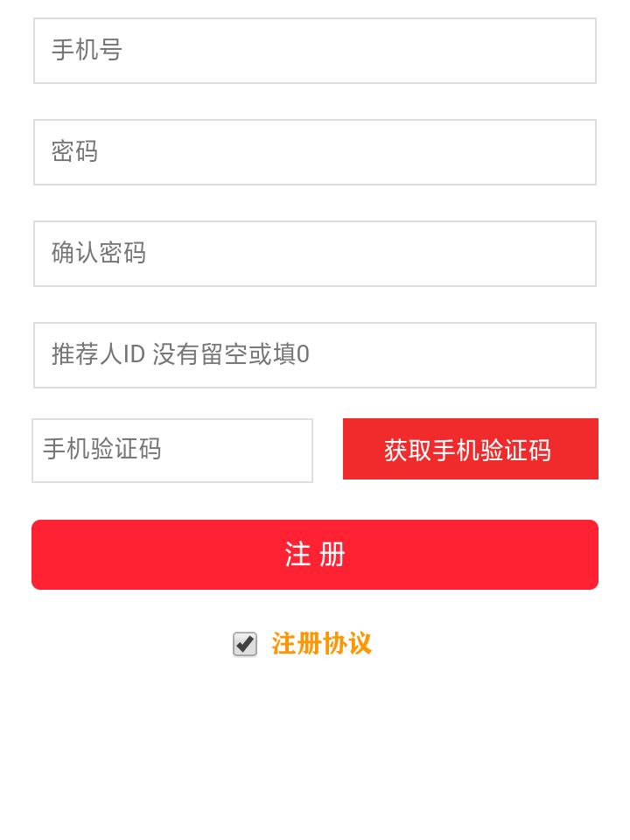Click the 手机号 phone number field
This screenshot has height=840, width=630.
pos(315,51)
